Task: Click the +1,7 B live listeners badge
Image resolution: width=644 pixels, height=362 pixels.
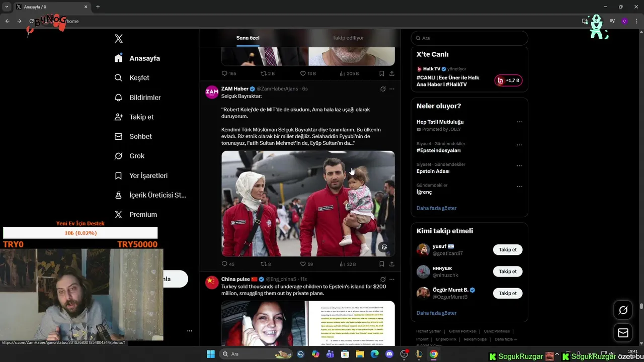Action: pyautogui.click(x=509, y=80)
